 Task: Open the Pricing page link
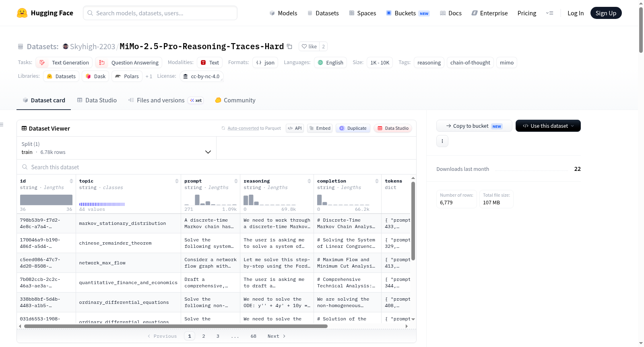[527, 13]
